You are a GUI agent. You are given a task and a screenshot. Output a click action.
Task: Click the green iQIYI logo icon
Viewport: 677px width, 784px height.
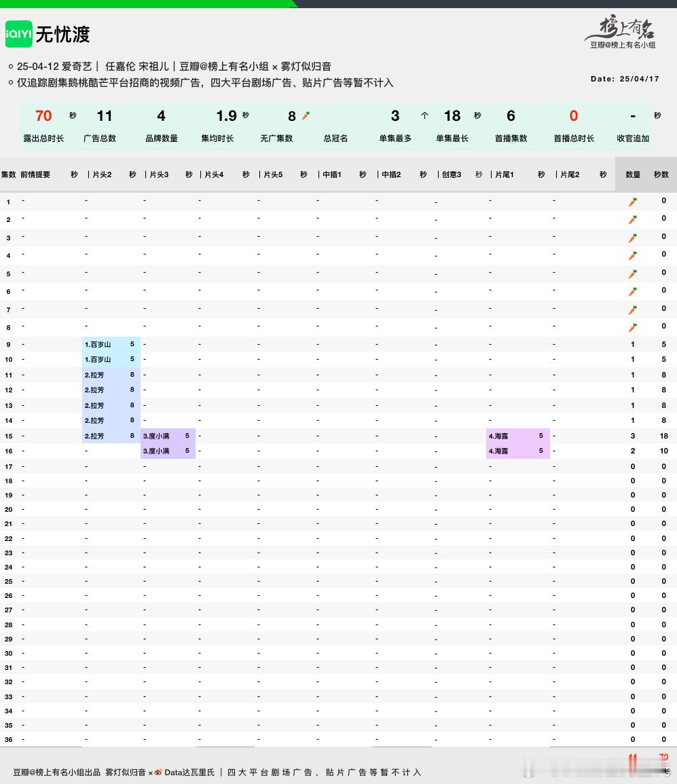tap(18, 34)
